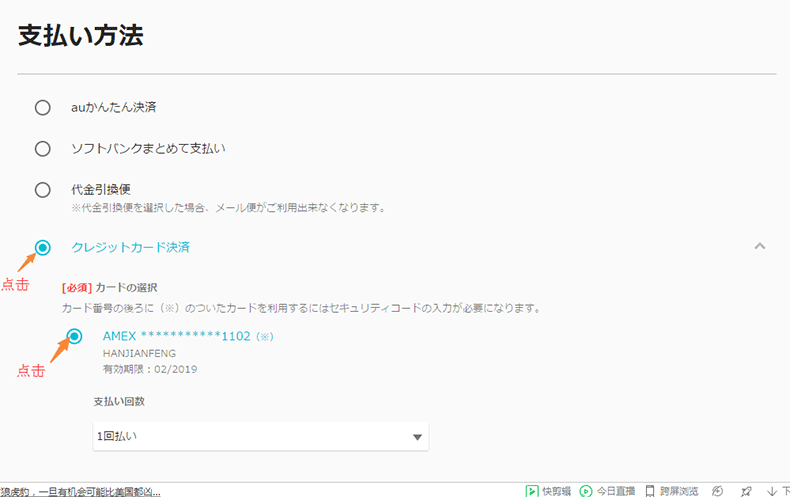Click the dropdown arrow beside 1回払い
The width and height of the screenshot is (790, 497).
(x=417, y=437)
